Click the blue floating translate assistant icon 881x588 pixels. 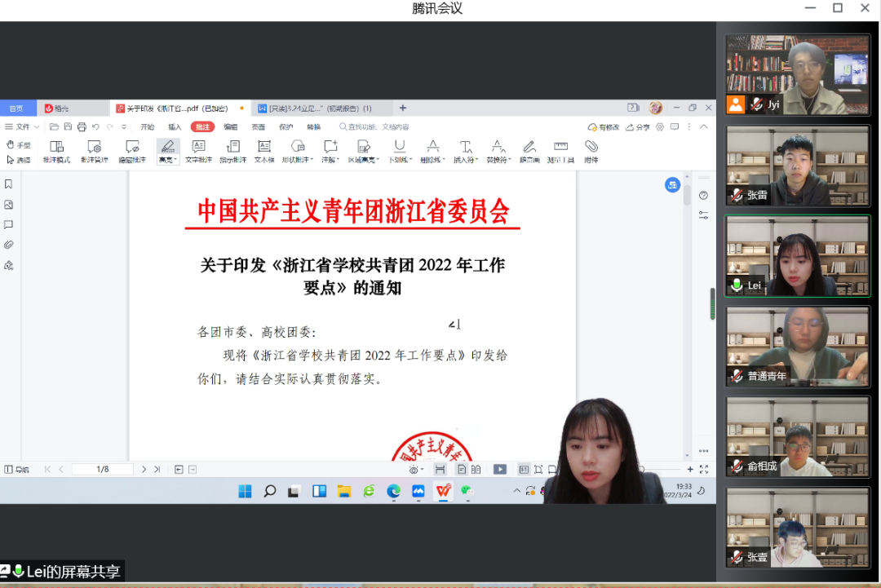point(672,185)
